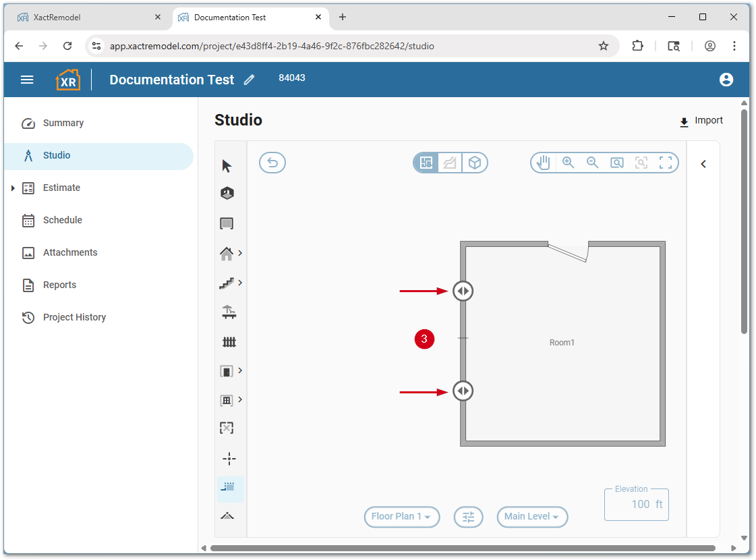Switch to 3D cube view

(x=475, y=163)
